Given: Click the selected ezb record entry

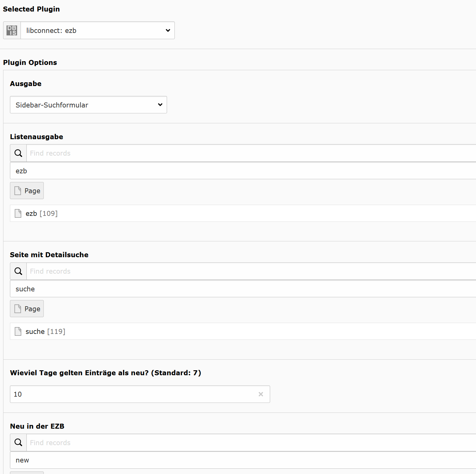Looking at the screenshot, I should coord(21,171).
